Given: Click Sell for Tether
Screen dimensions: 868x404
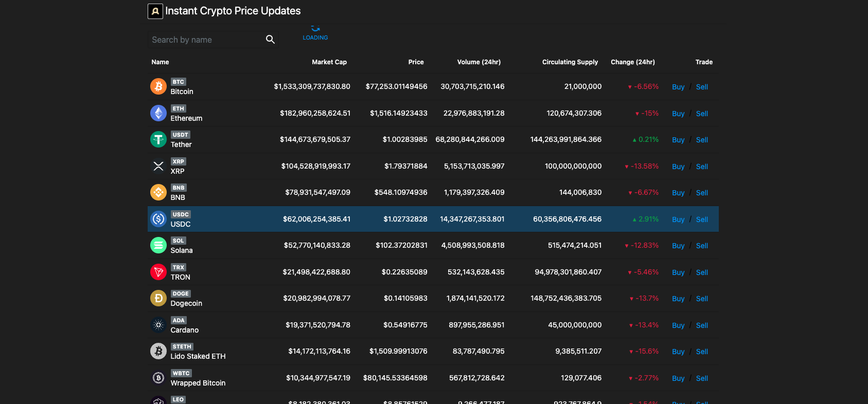Looking at the screenshot, I should [702, 140].
